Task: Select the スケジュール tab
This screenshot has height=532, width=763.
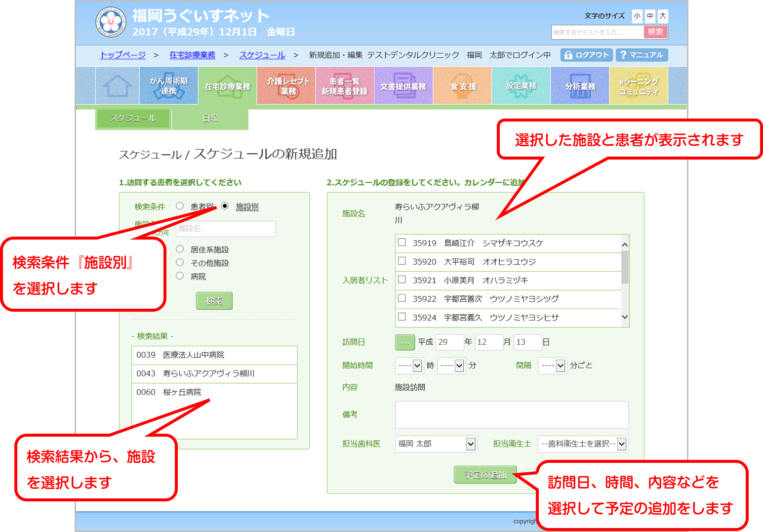Action: [x=133, y=119]
